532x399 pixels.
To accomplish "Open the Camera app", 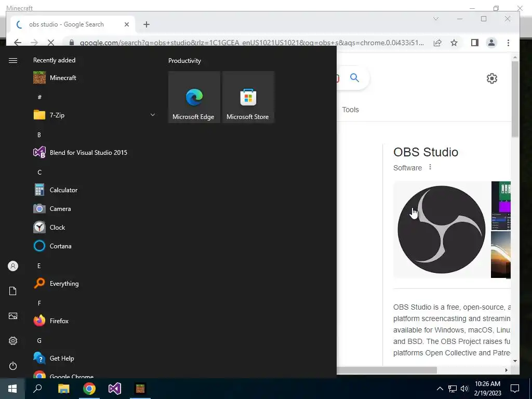I will pos(95,209).
